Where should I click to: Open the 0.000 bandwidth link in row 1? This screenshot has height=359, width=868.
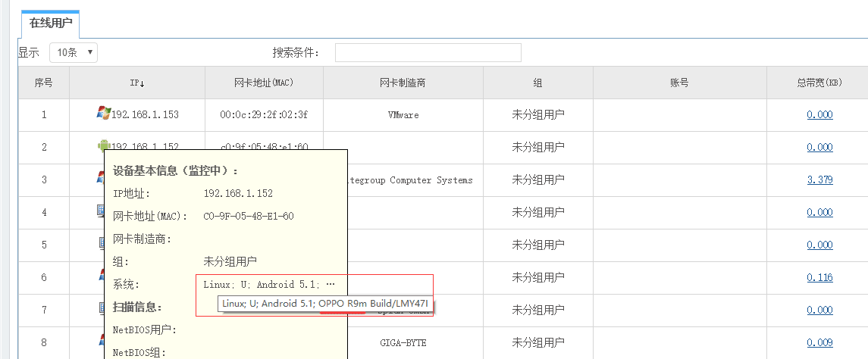tap(819, 115)
